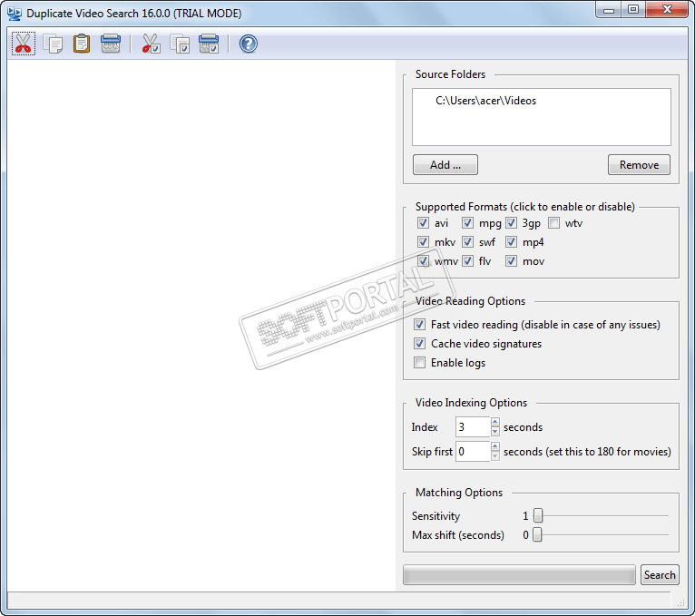The height and width of the screenshot is (616, 695).
Task: Click the Max shift slider handle
Action: pos(537,535)
